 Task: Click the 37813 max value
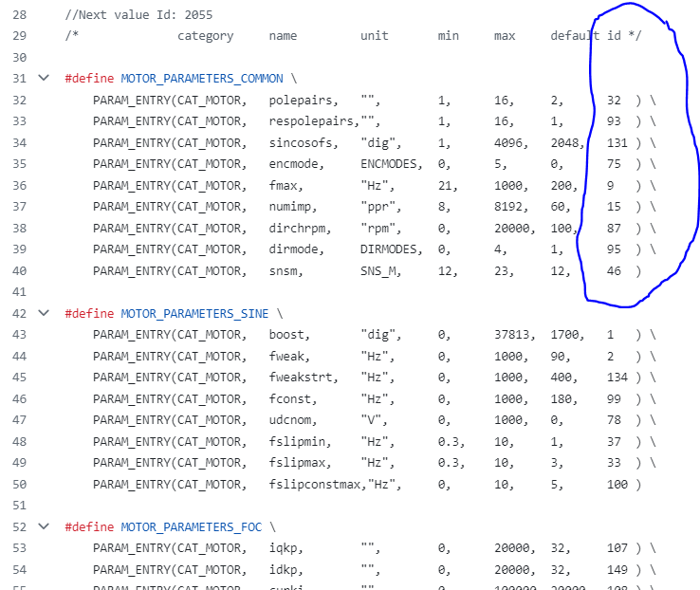(x=514, y=335)
